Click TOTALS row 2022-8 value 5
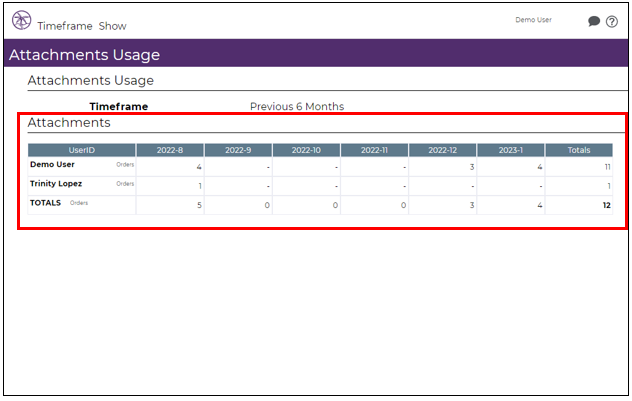This screenshot has height=401, width=632. [199, 205]
